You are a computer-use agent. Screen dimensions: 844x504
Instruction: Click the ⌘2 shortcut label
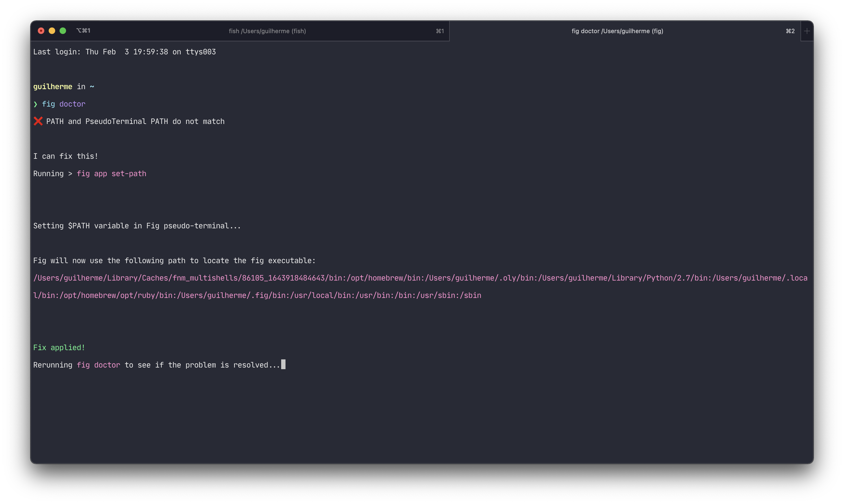pyautogui.click(x=790, y=31)
